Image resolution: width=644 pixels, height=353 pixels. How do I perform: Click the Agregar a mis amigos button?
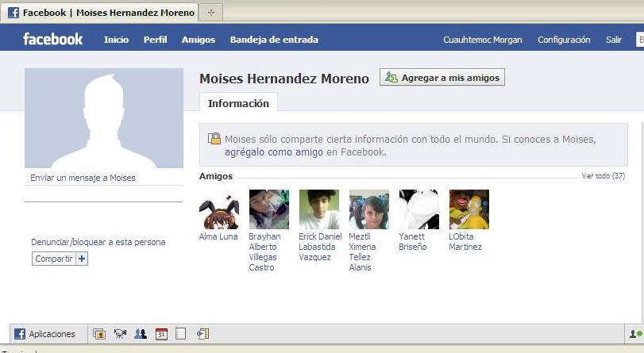click(x=442, y=78)
